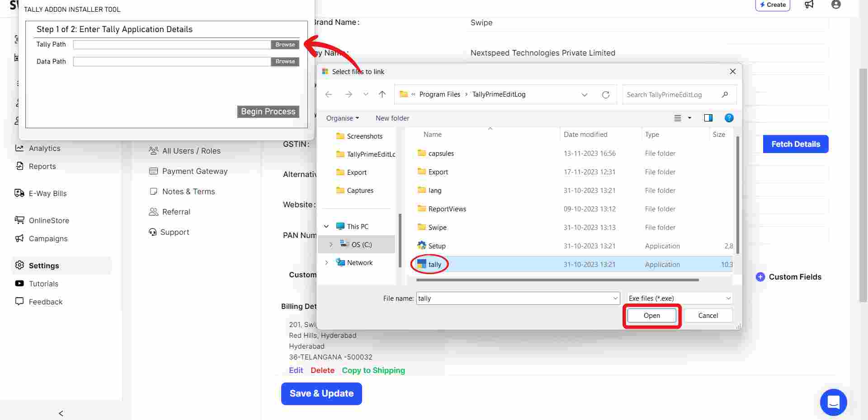The image size is (868, 420).
Task: Click the Feedback chat icon in sidebar
Action: point(19,301)
